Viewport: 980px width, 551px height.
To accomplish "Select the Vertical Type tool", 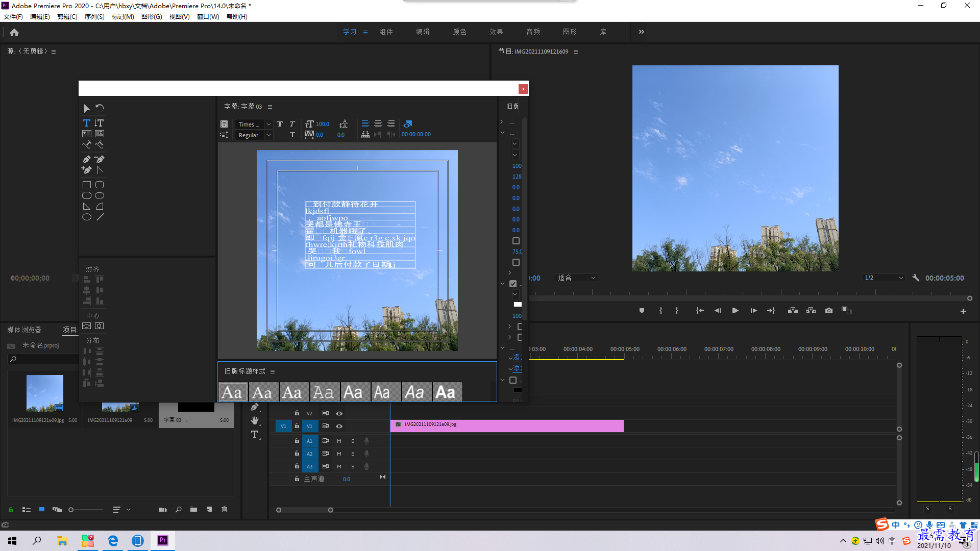I will [x=100, y=123].
